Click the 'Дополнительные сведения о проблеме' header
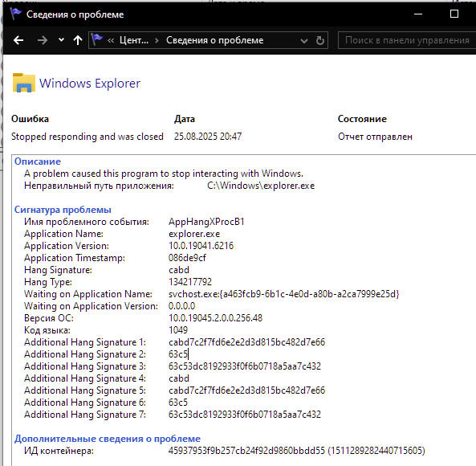Viewport: 476px width, 466px height. coord(108,439)
